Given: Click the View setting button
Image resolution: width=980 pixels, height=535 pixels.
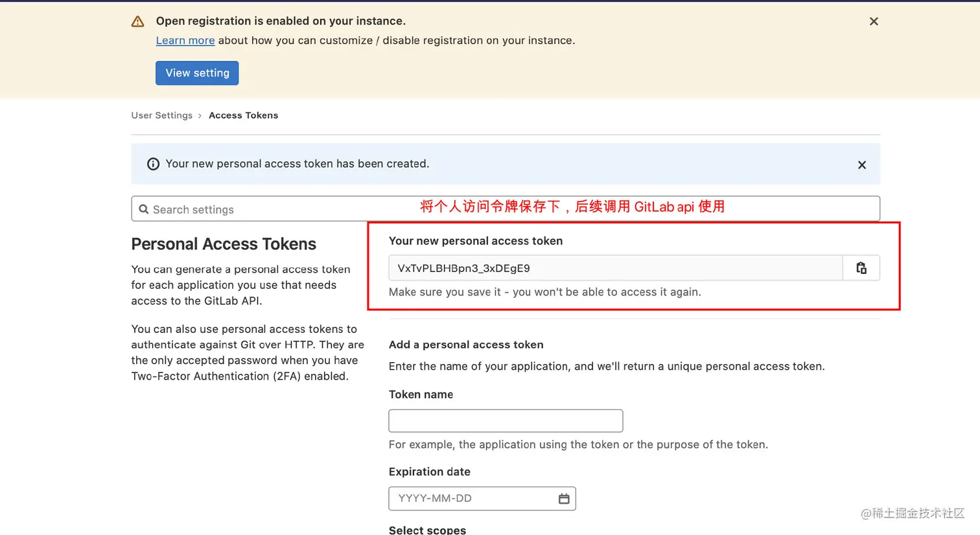Looking at the screenshot, I should point(197,73).
